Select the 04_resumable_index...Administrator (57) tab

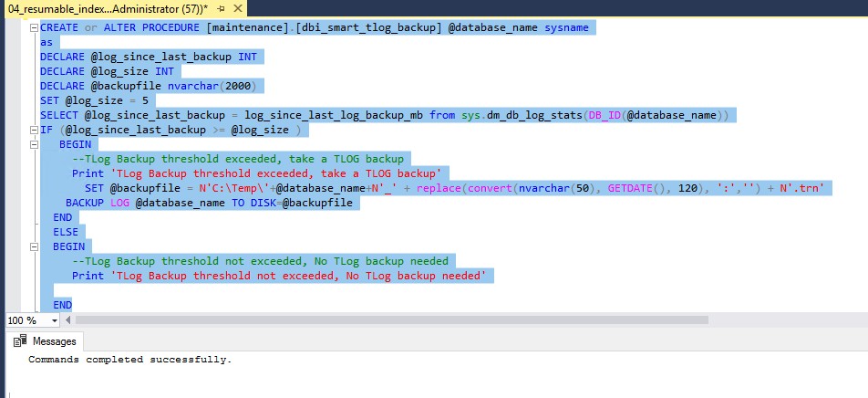pos(108,8)
